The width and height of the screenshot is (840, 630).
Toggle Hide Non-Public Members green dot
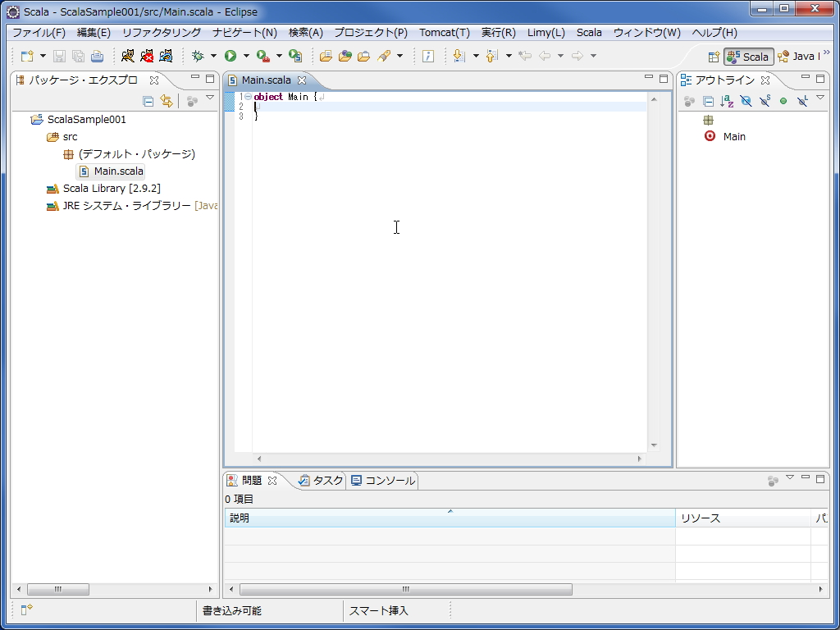tap(783, 101)
